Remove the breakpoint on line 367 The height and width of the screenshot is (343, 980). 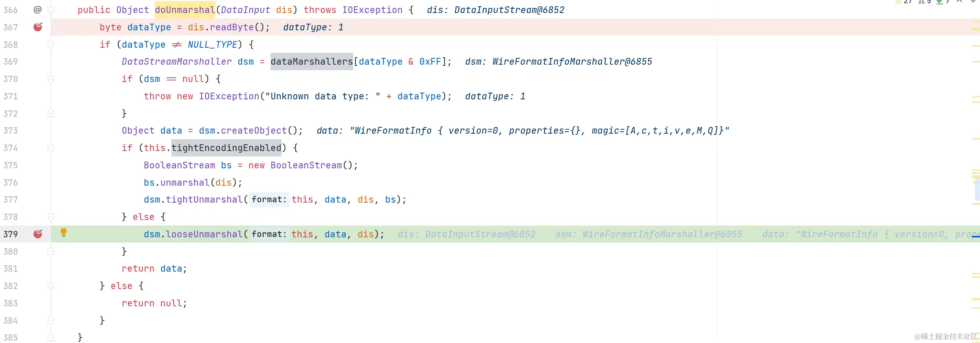(38, 27)
